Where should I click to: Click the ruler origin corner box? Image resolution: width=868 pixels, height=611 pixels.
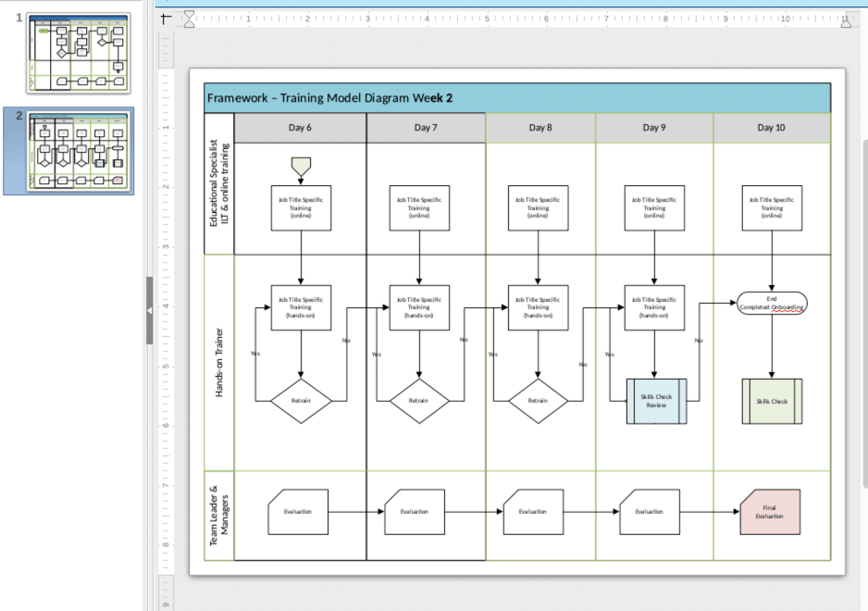point(166,18)
